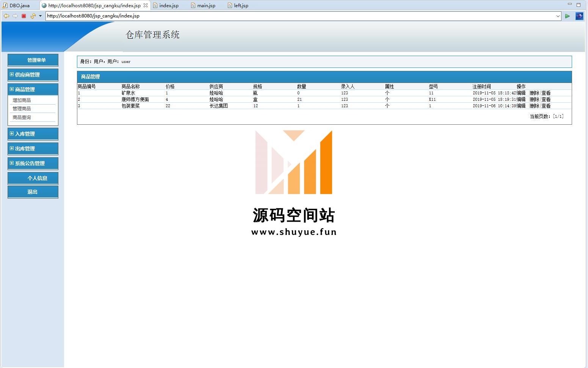Screen dimensions: 588x368
Task: Click the timestamp 2019-11-06 10:14:39
Action: (494, 106)
